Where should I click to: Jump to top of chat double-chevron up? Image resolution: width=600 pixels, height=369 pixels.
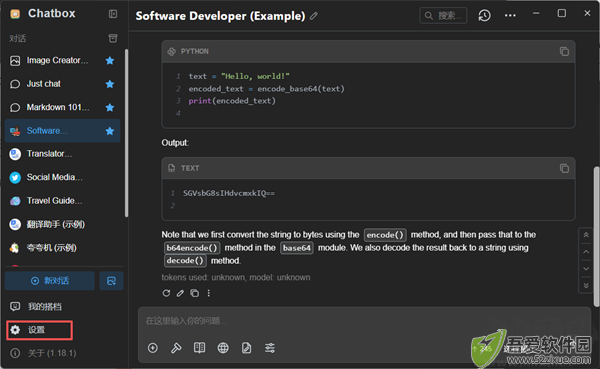pyautogui.click(x=586, y=235)
